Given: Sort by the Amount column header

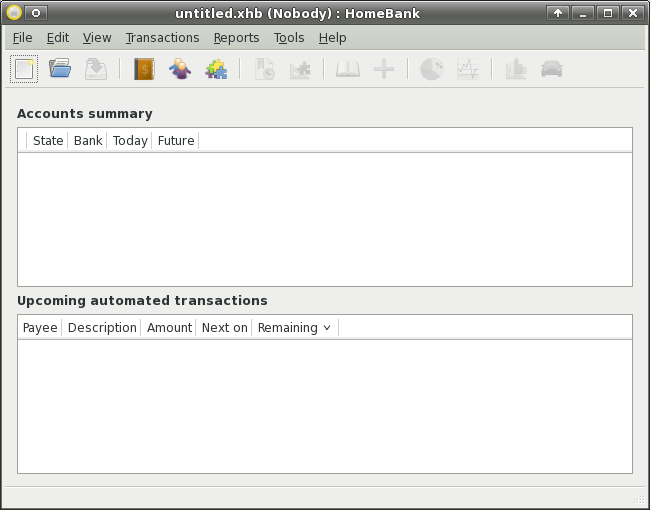Looking at the screenshot, I should tap(169, 328).
